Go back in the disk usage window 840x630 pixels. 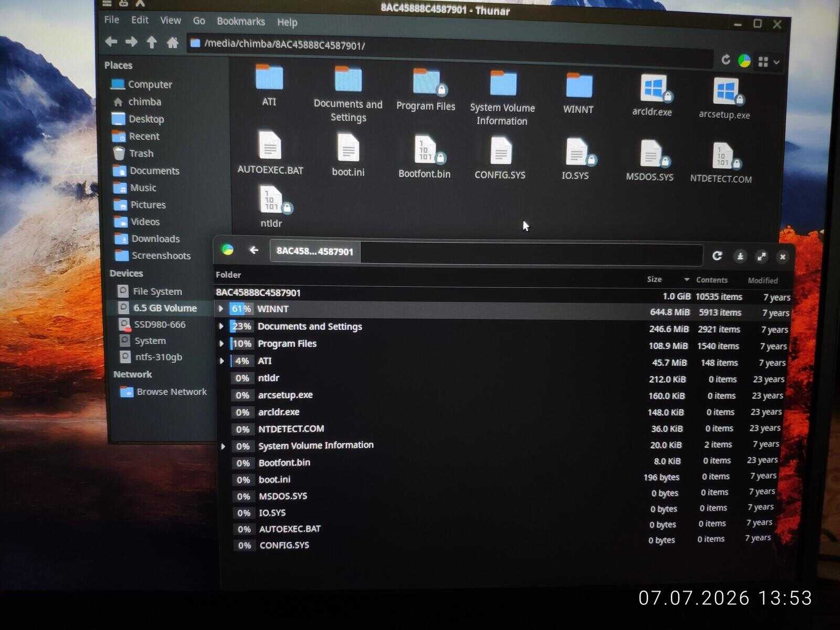point(254,250)
